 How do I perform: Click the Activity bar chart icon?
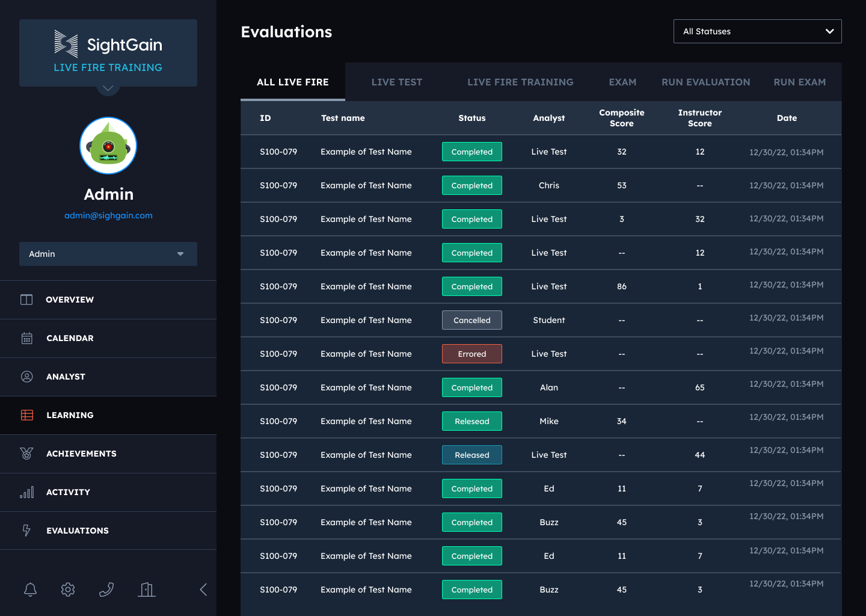26,492
